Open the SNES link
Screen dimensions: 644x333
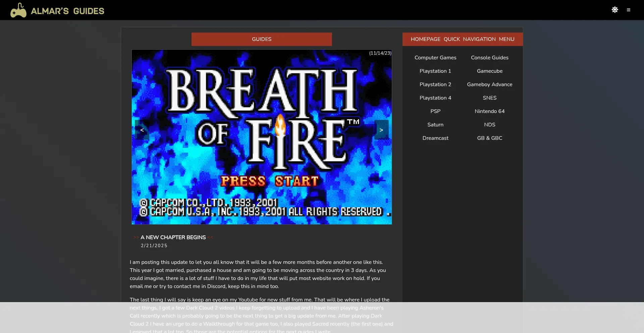point(490,98)
